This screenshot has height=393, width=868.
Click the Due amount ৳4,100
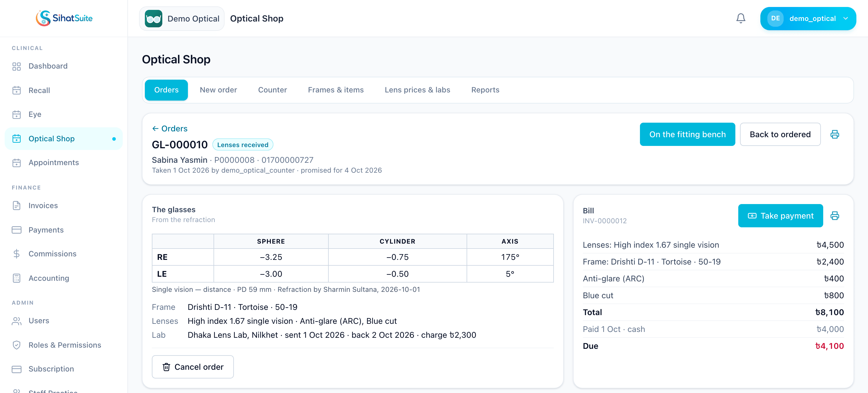click(829, 346)
